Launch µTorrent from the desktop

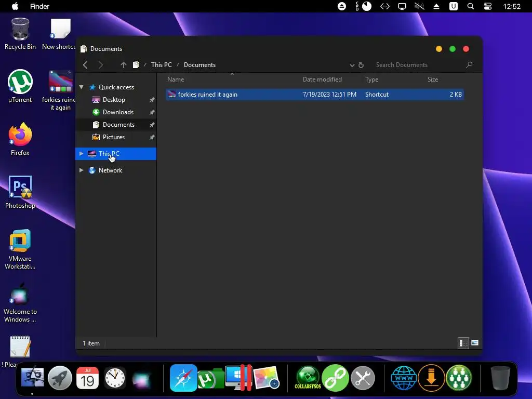tap(20, 86)
